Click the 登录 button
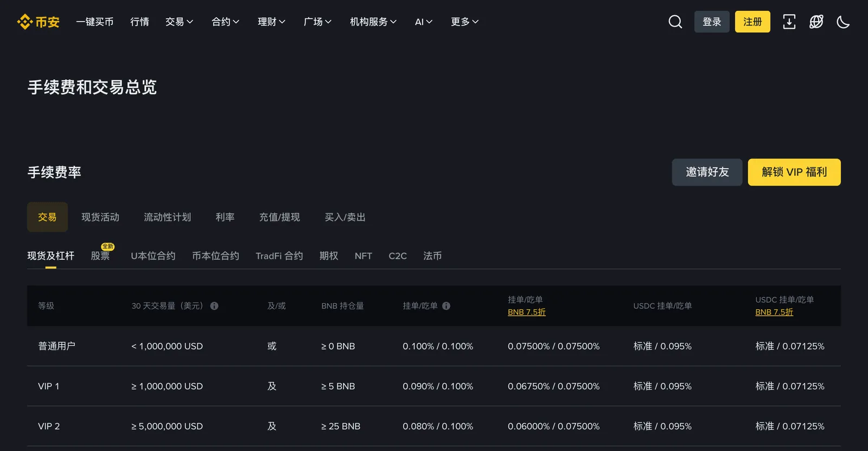The image size is (868, 451). 712,22
